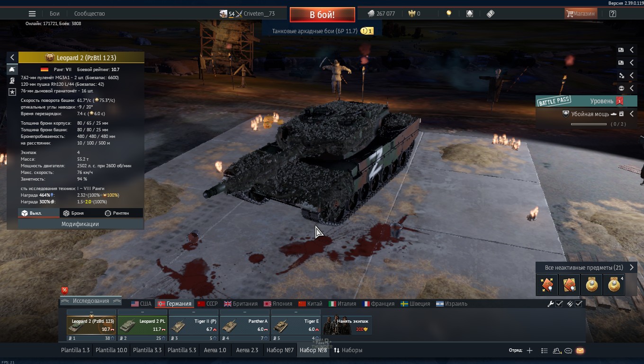Click the player name Criveten__73
This screenshot has width=644, height=364.
coord(259,14)
